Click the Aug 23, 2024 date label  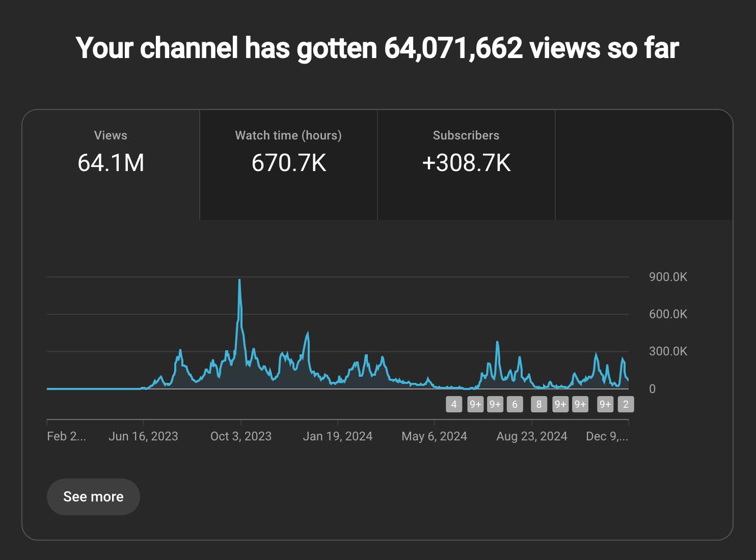pyautogui.click(x=532, y=436)
